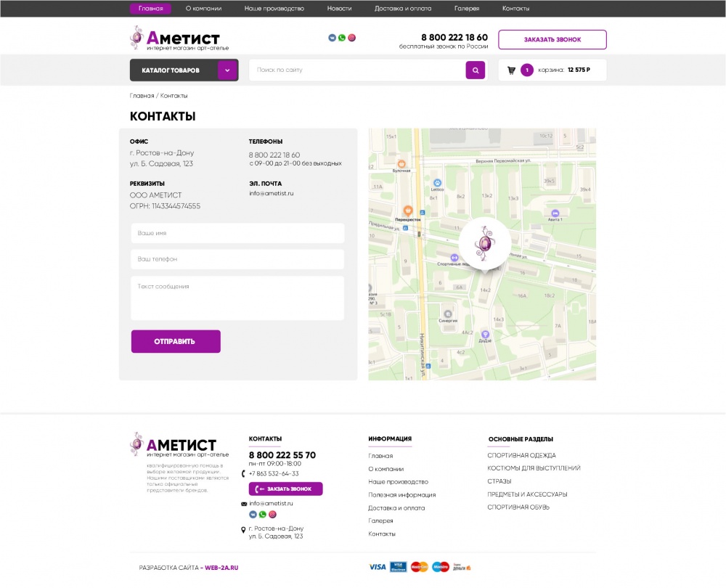726x588 pixels.
Task: Focus the Текст сообщения text area
Action: [237, 298]
